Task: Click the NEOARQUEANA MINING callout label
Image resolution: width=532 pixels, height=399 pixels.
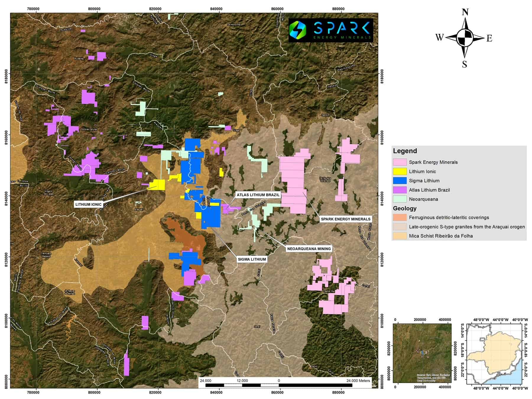Action: [309, 249]
